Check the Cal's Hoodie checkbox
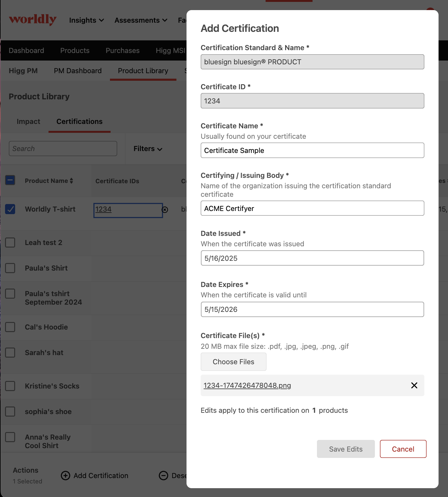Image resolution: width=448 pixels, height=497 pixels. [x=10, y=327]
